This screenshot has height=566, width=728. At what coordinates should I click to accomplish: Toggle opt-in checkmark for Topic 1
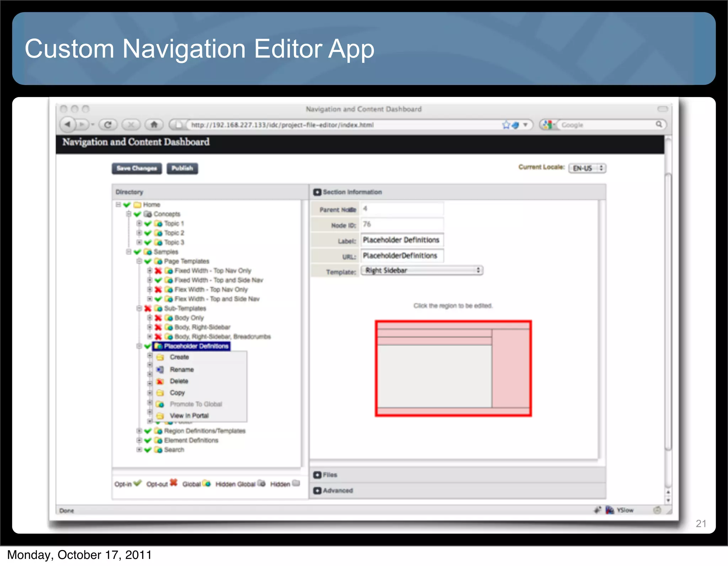[x=148, y=223]
